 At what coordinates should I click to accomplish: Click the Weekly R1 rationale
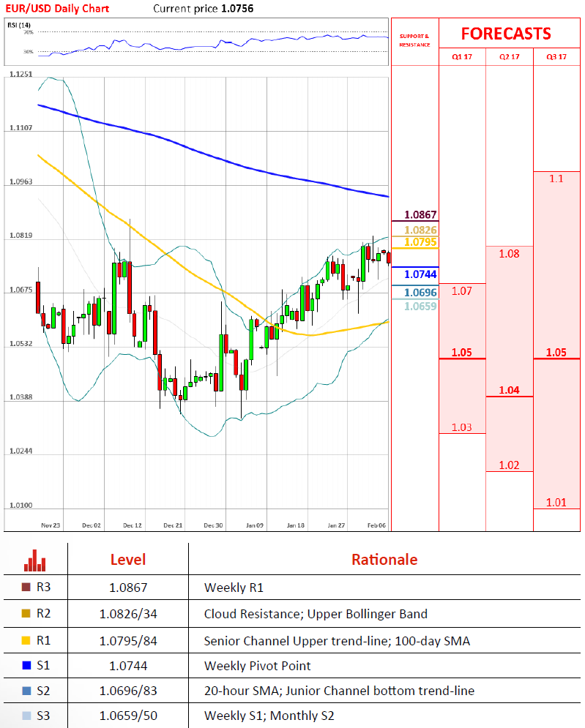click(x=234, y=588)
